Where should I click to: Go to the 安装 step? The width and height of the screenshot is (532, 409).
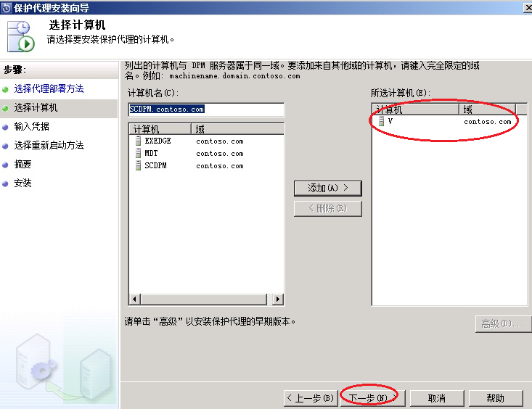click(22, 183)
